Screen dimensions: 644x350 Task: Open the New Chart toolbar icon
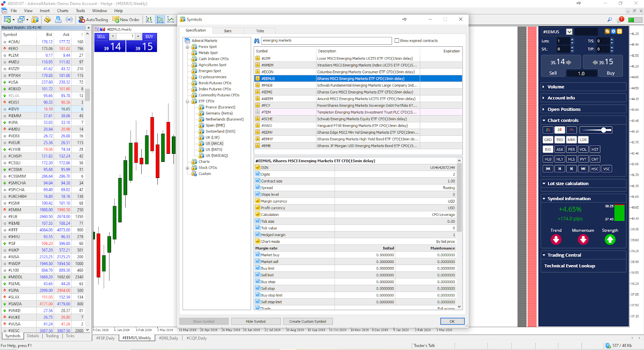pos(7,19)
